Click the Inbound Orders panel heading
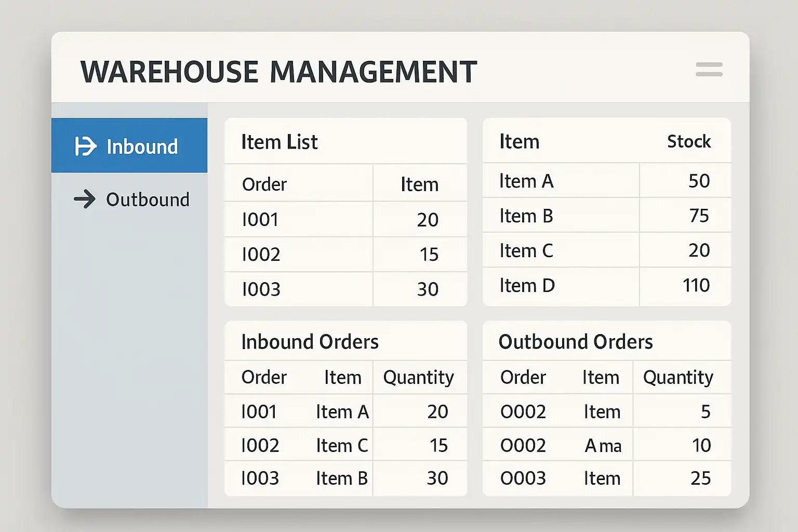 [x=310, y=342]
